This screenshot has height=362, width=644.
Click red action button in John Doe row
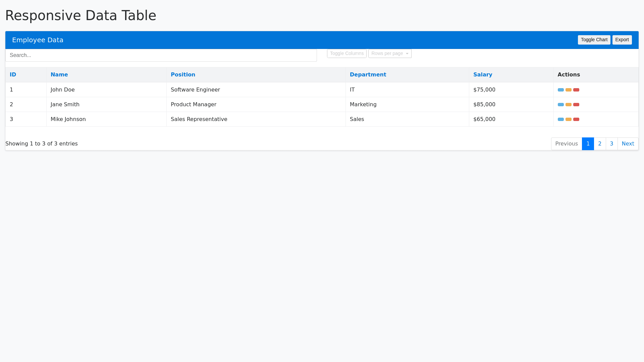pos(576,90)
